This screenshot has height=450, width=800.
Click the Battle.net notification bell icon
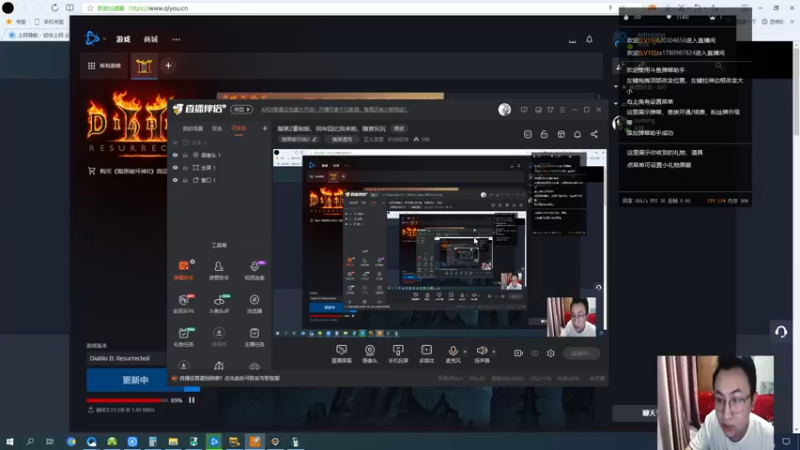tap(589, 39)
